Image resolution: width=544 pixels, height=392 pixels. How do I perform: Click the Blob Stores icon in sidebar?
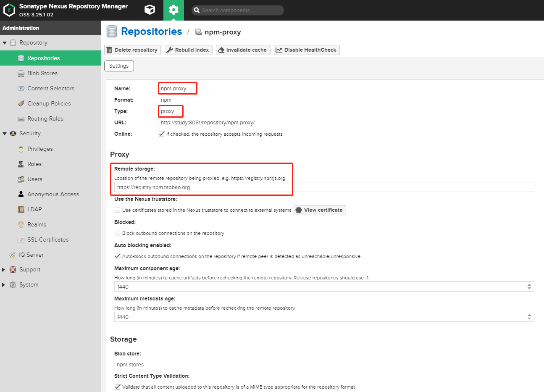(21, 74)
